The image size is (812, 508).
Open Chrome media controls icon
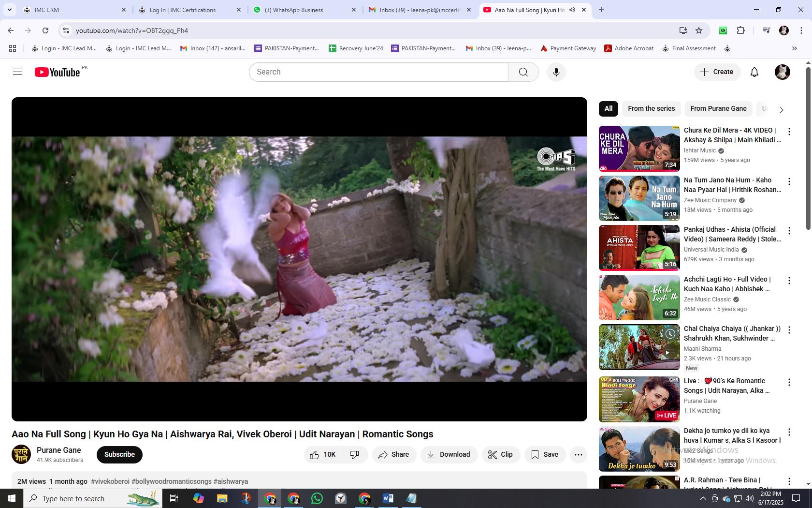pyautogui.click(x=766, y=30)
